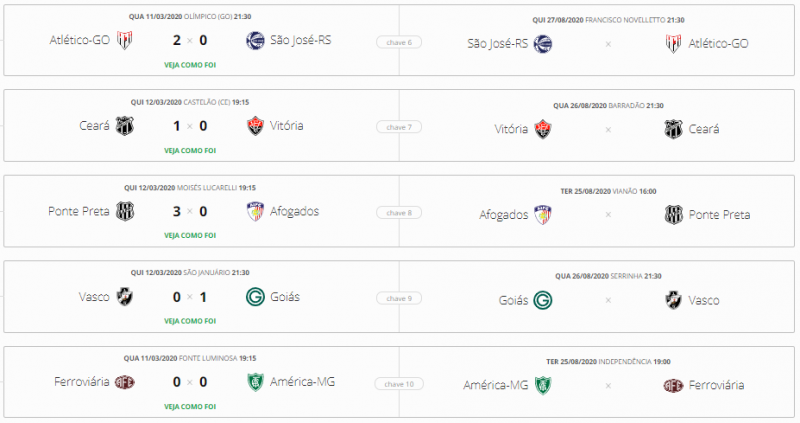800x423 pixels.
Task: Select the 'chave 6' bracket label
Action: click(399, 42)
